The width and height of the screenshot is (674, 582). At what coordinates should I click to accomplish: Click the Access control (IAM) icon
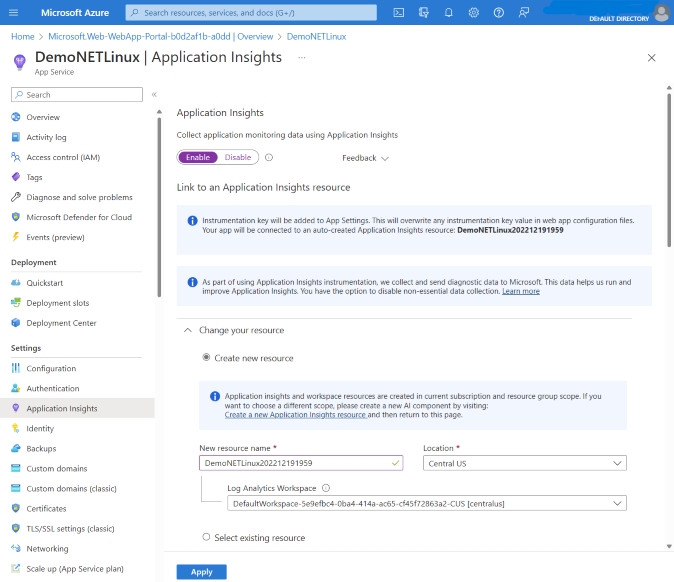16,157
